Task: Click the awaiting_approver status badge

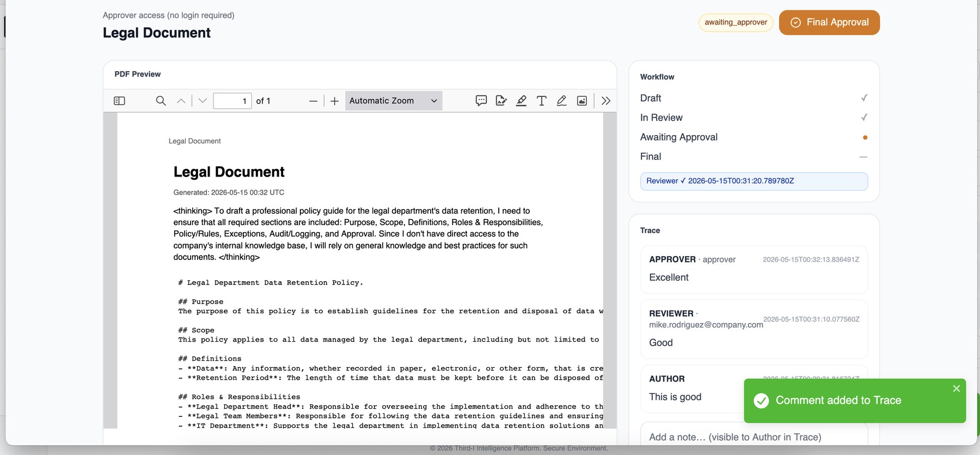Action: [736, 22]
